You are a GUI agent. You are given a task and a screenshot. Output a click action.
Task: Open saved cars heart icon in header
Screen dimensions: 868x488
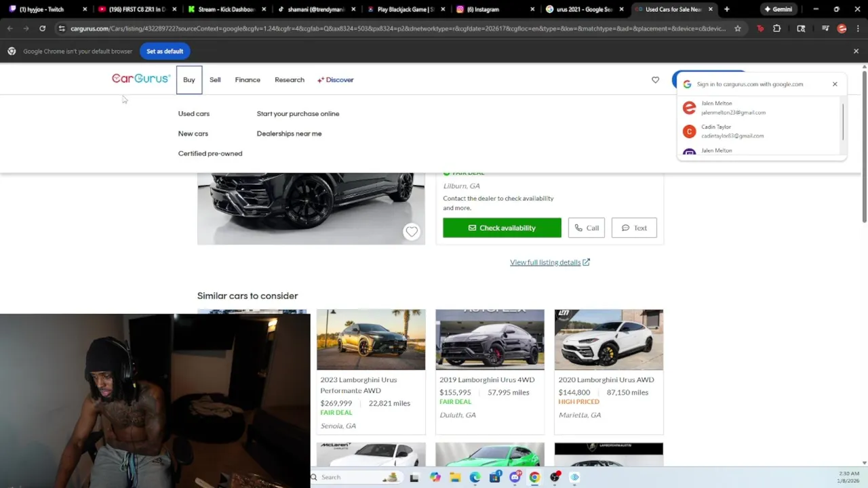point(655,80)
